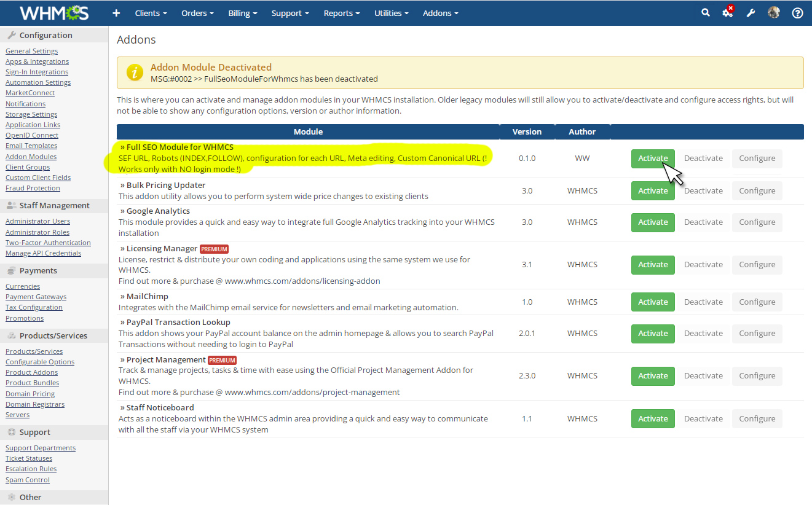Open Application Links in sidebar

tap(33, 125)
